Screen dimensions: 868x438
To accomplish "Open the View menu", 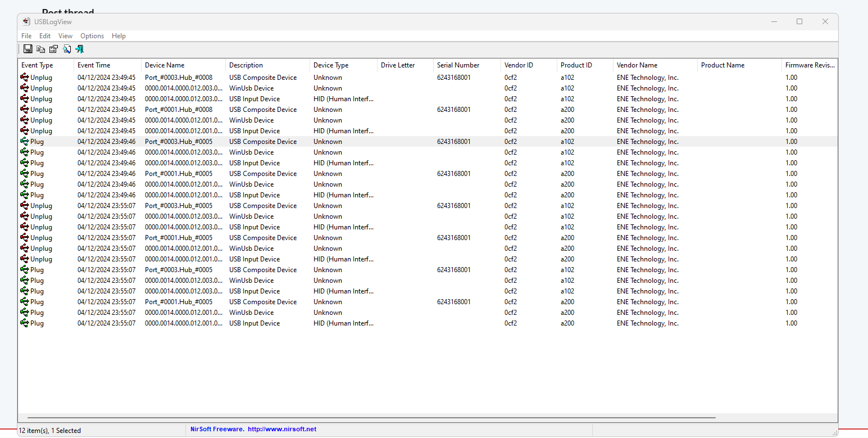I will pyautogui.click(x=65, y=36).
